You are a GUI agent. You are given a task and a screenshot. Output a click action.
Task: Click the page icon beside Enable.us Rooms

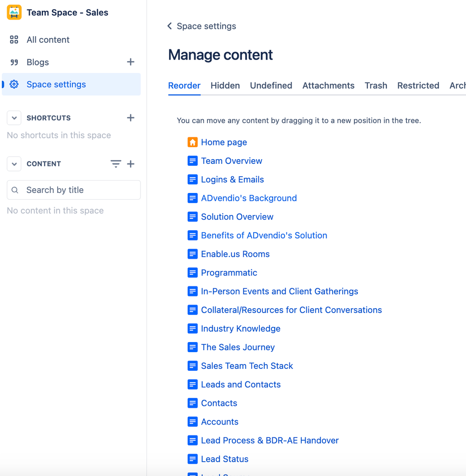click(192, 254)
